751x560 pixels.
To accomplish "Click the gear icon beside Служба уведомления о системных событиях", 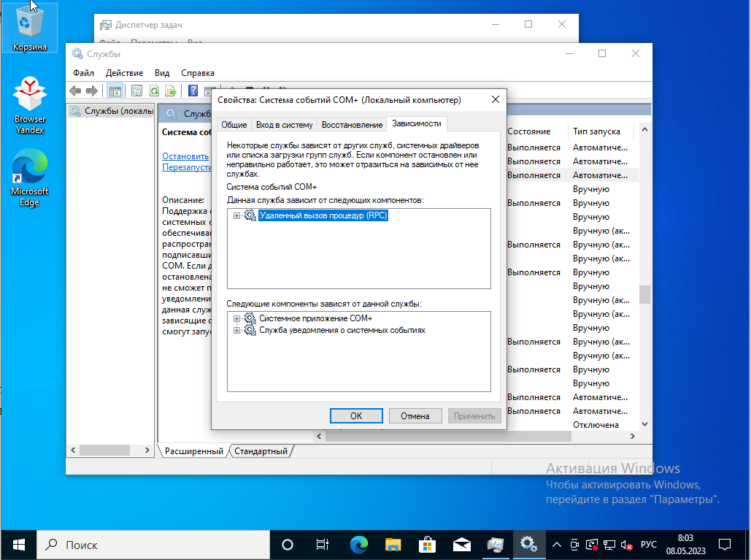I will pyautogui.click(x=250, y=330).
